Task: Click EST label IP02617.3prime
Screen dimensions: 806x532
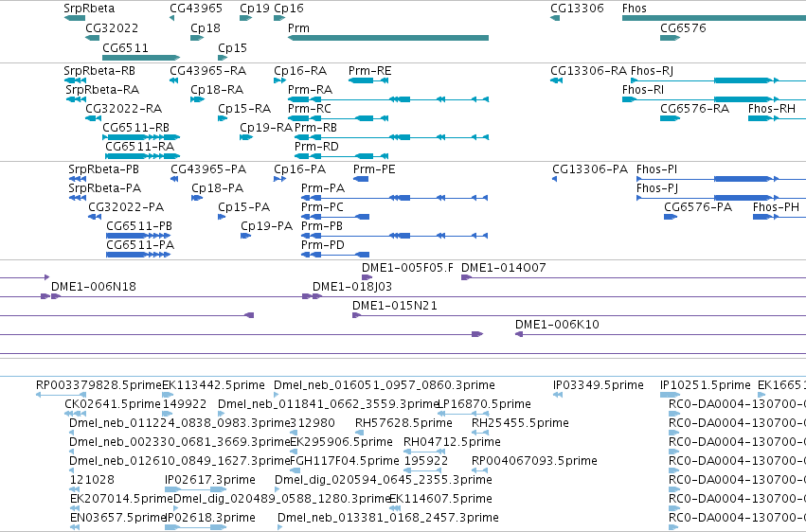Action: tap(209, 480)
